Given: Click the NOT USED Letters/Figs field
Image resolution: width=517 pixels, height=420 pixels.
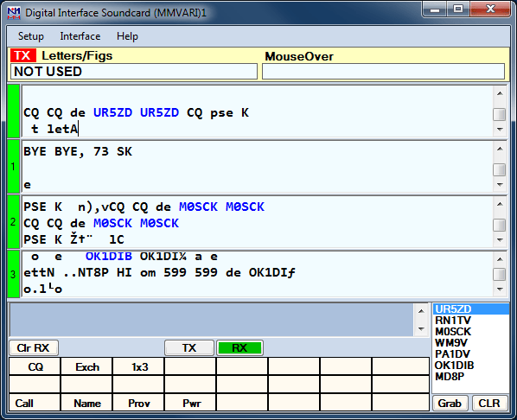Looking at the screenshot, I should [134, 72].
